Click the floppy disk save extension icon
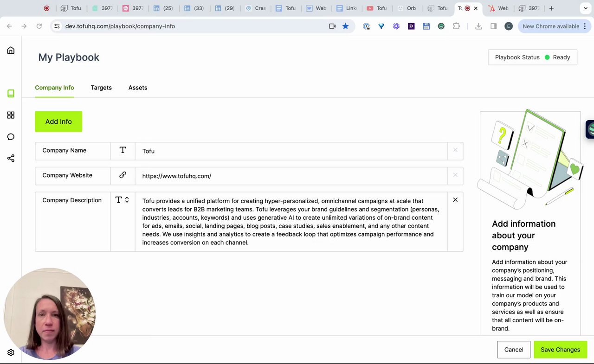Image resolution: width=594 pixels, height=364 pixels. pos(426,26)
